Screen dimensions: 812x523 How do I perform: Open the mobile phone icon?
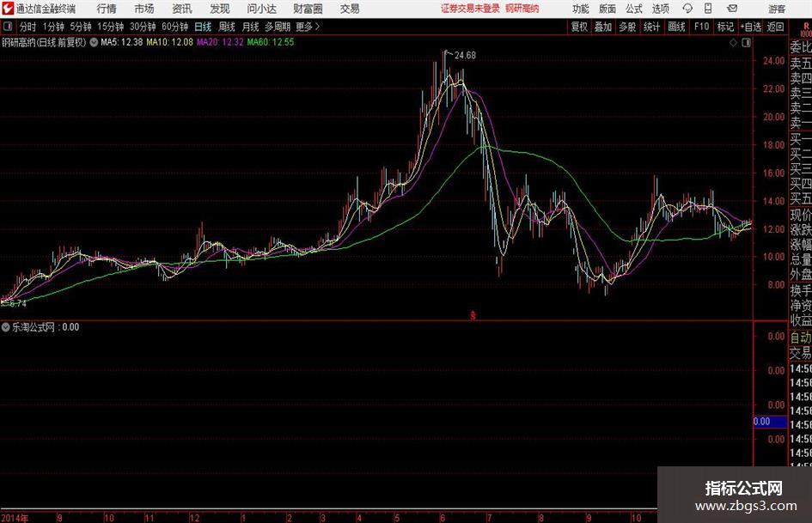[x=708, y=9]
